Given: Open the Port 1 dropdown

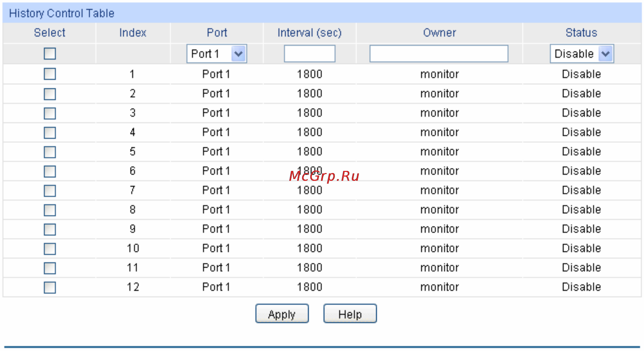Looking at the screenshot, I should [x=217, y=54].
